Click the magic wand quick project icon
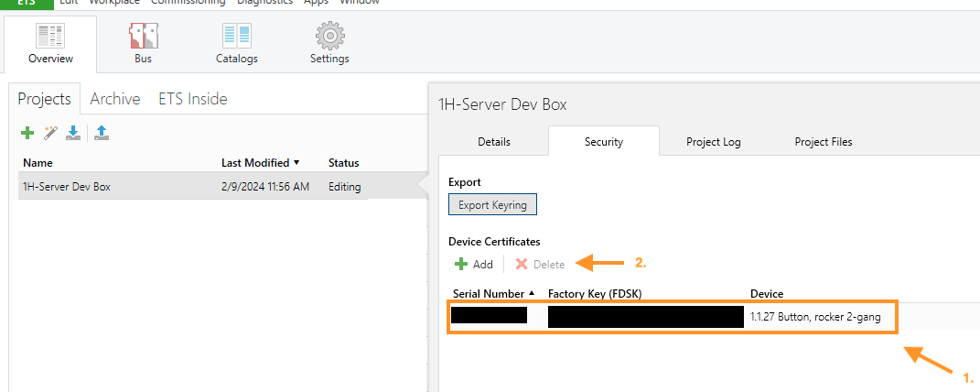Screen dimensions: 980x392 pyautogui.click(x=50, y=134)
